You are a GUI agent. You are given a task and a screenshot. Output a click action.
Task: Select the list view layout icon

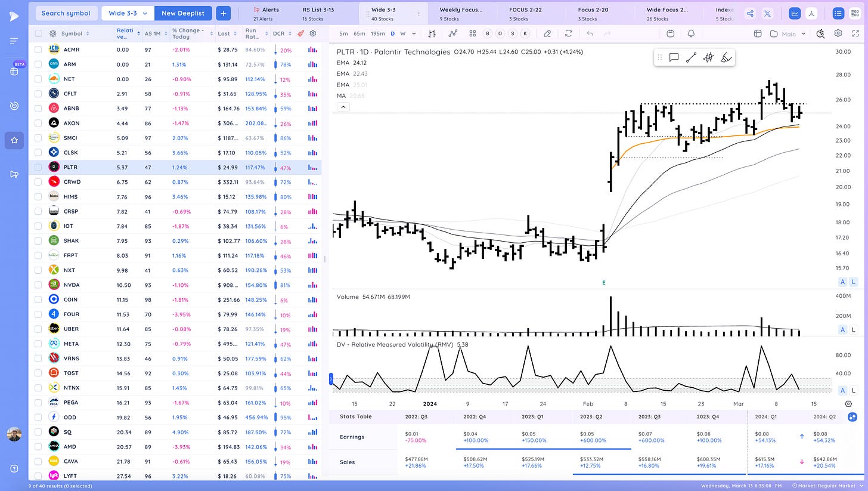pyautogui.click(x=838, y=13)
